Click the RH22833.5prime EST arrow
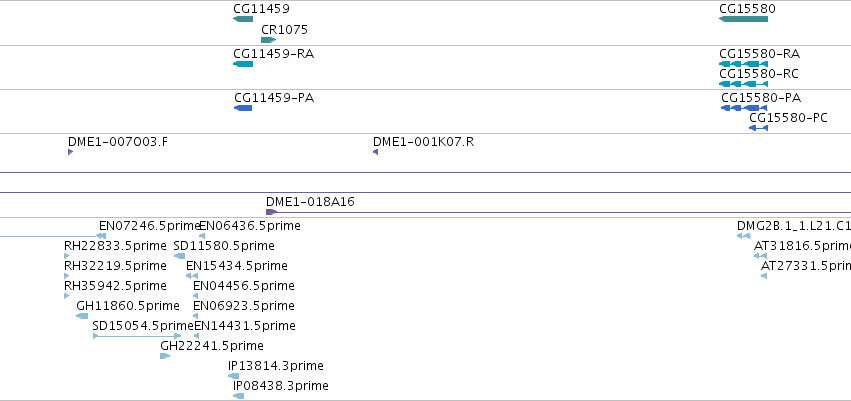 pyautogui.click(x=67, y=256)
